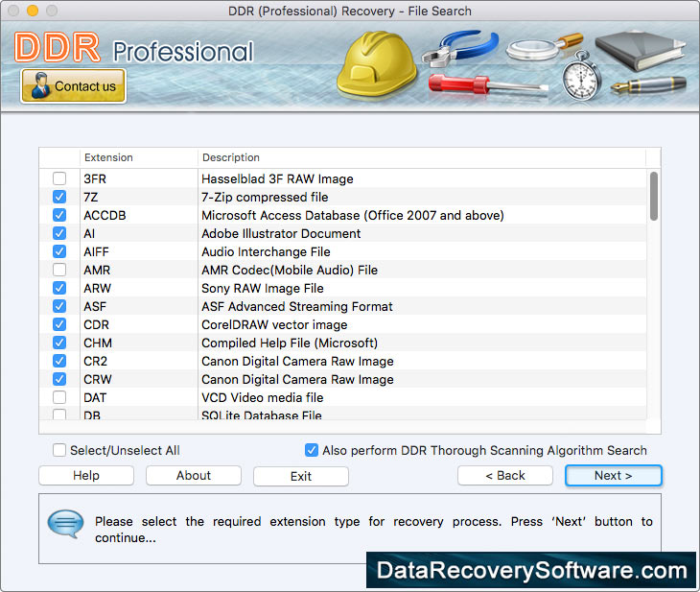Open the Help button
Screen dimensions: 700x592
click(x=86, y=475)
